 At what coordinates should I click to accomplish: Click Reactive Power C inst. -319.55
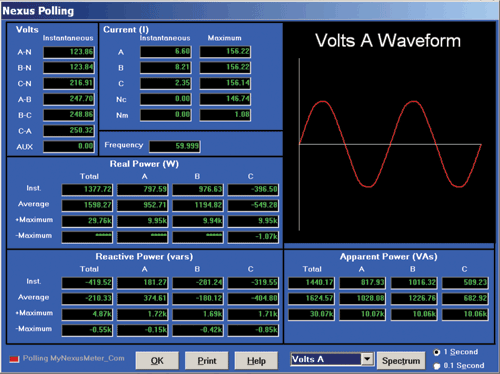coord(253,283)
